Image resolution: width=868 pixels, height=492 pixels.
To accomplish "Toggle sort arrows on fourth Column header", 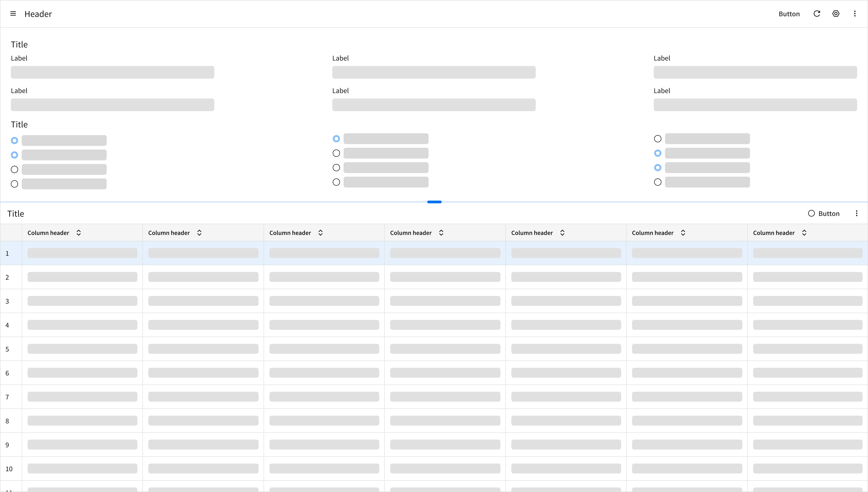I will pyautogui.click(x=441, y=233).
